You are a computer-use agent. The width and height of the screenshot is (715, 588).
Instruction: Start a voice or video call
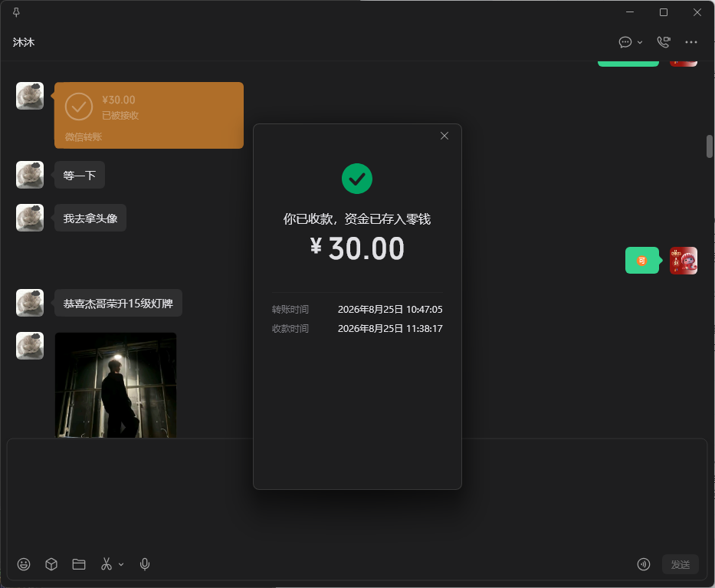pos(664,42)
